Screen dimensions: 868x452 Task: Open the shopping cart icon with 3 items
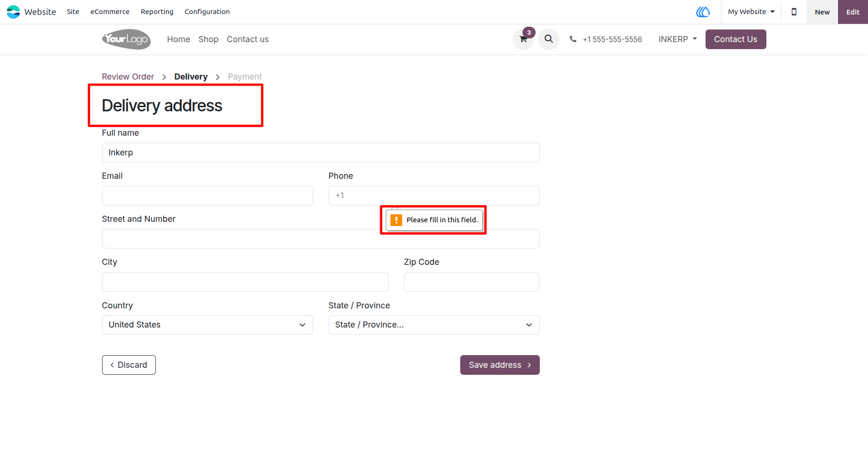(523, 39)
